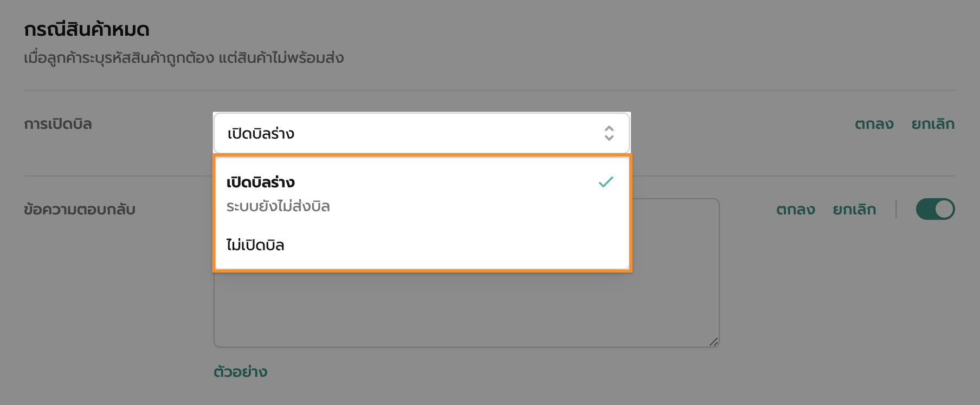Viewport: 980px width, 405px height.
Task: Click the กรณีสินค้าหมด section heading
Action: [87, 29]
